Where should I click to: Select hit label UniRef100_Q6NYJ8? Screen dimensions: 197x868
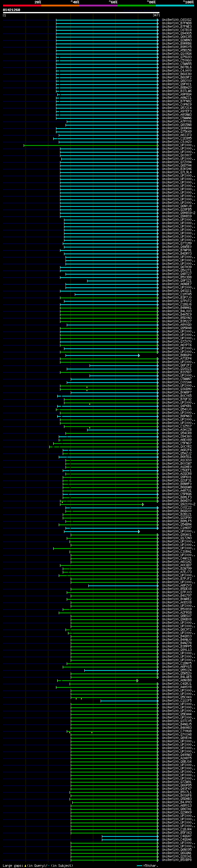pos(176,206)
